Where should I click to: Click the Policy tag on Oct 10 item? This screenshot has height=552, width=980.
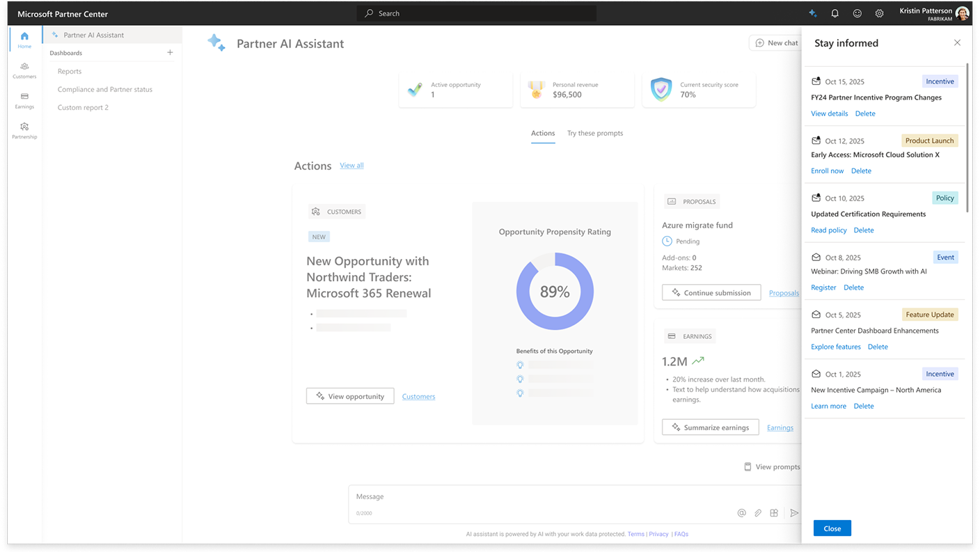[x=945, y=198]
